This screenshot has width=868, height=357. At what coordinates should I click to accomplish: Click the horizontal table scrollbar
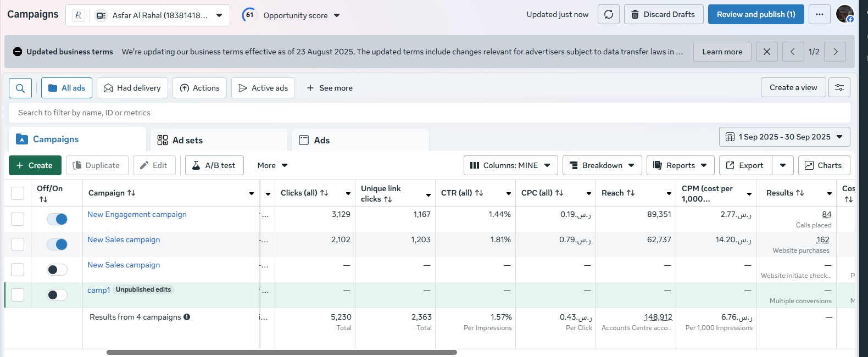pyautogui.click(x=281, y=352)
